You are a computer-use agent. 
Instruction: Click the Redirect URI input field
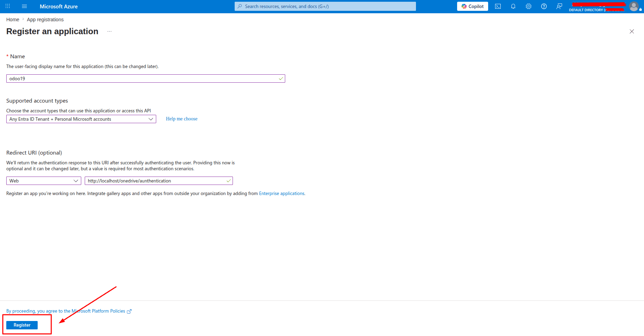coord(159,181)
